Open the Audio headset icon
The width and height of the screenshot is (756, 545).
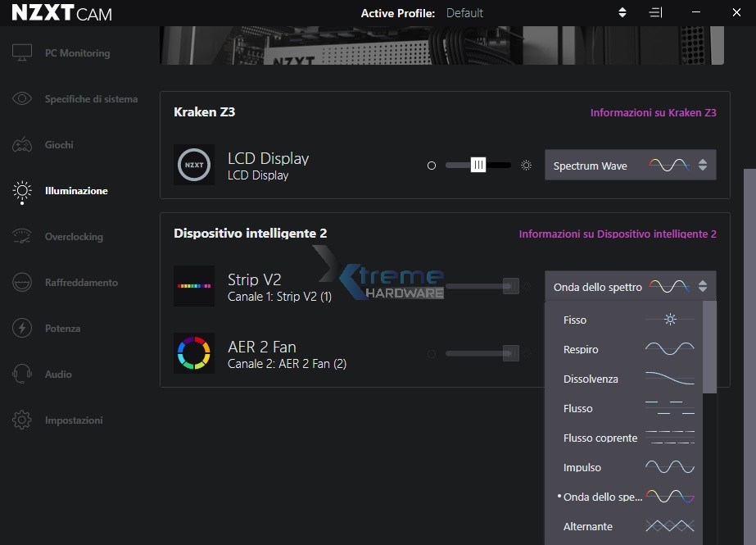pyautogui.click(x=22, y=375)
